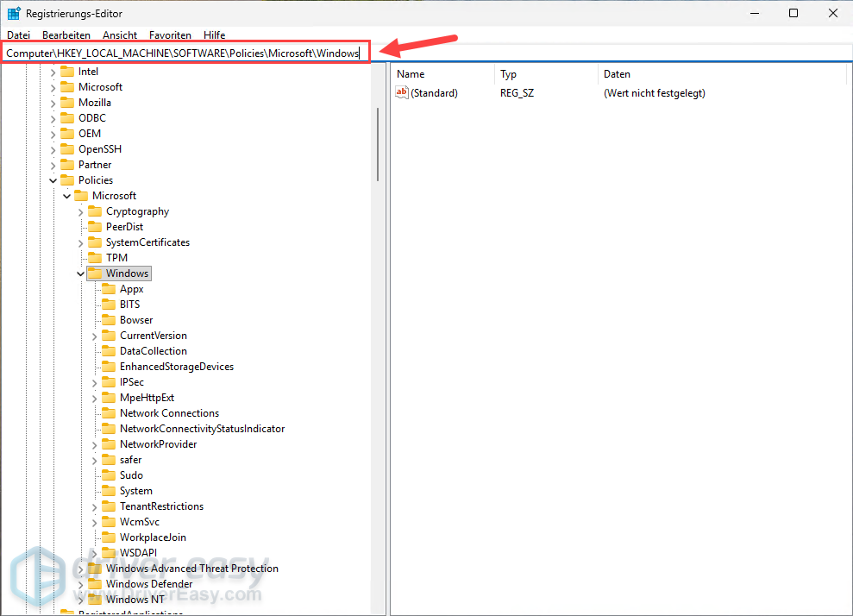This screenshot has height=616, width=853.
Task: Select the Partner folder icon
Action: coord(67,164)
